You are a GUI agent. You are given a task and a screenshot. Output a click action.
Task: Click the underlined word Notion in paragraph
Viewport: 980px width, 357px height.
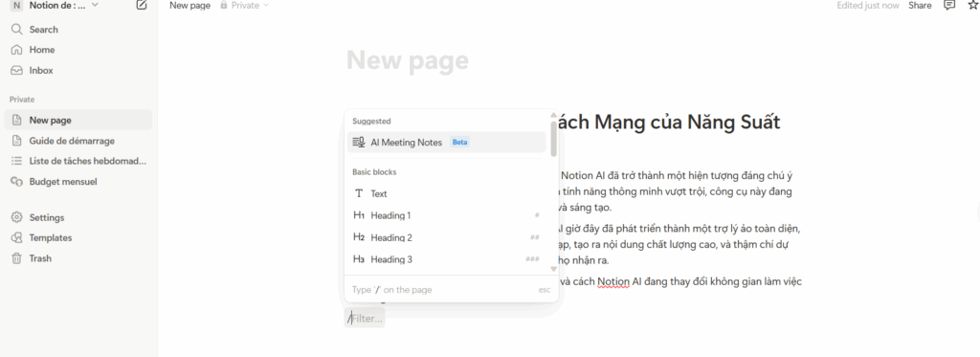613,281
